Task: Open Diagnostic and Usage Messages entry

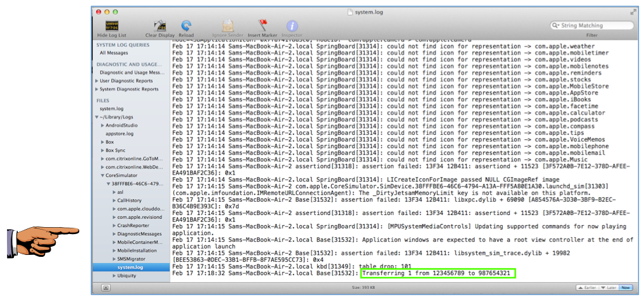Action: coord(132,73)
